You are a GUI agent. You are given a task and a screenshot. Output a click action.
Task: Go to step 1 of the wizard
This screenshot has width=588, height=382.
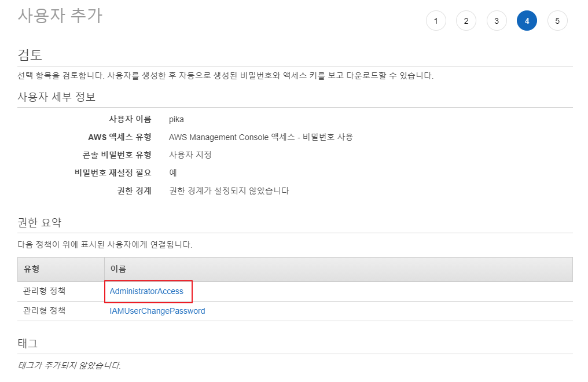[436, 21]
